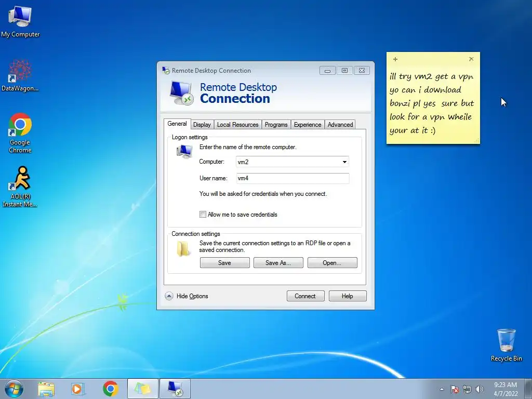Click inside the yellow sticky note text
This screenshot has width=532, height=399.
(432, 103)
